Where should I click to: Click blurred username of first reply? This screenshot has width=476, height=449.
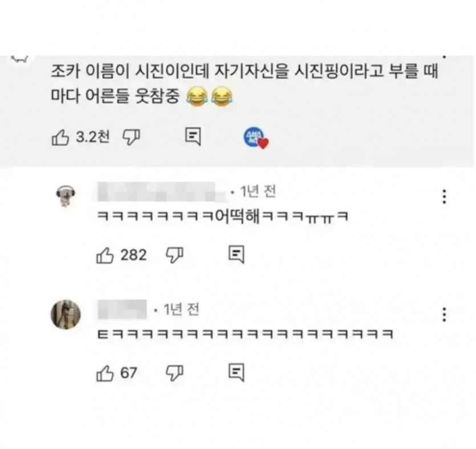[x=162, y=192]
